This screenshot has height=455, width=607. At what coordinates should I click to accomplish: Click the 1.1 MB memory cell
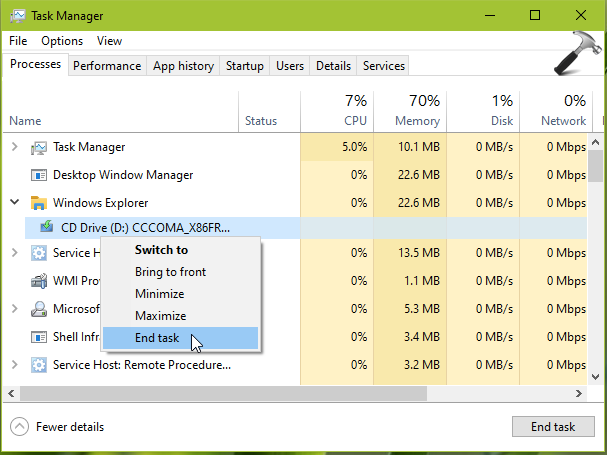click(410, 281)
